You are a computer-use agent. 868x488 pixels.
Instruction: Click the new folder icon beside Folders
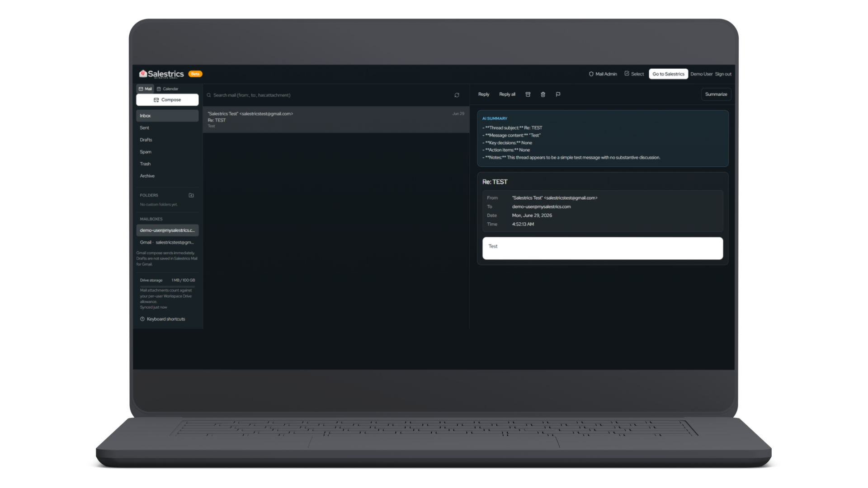click(x=191, y=195)
